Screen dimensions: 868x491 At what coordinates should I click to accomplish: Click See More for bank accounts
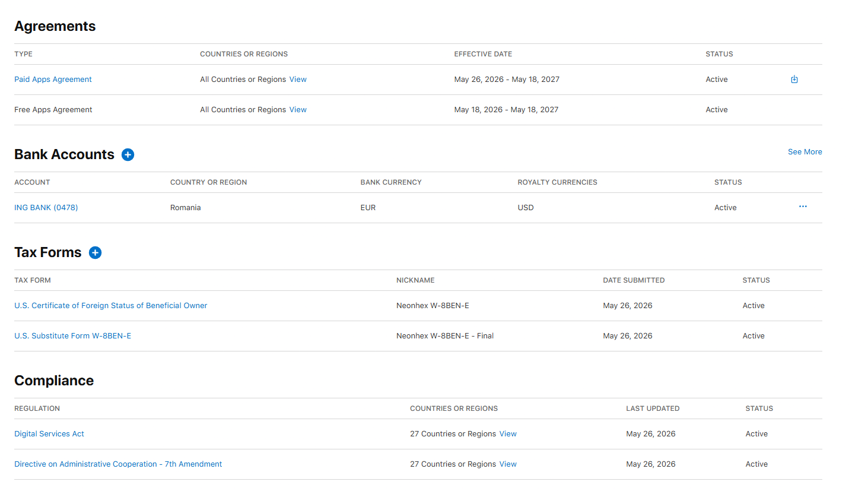[805, 152]
